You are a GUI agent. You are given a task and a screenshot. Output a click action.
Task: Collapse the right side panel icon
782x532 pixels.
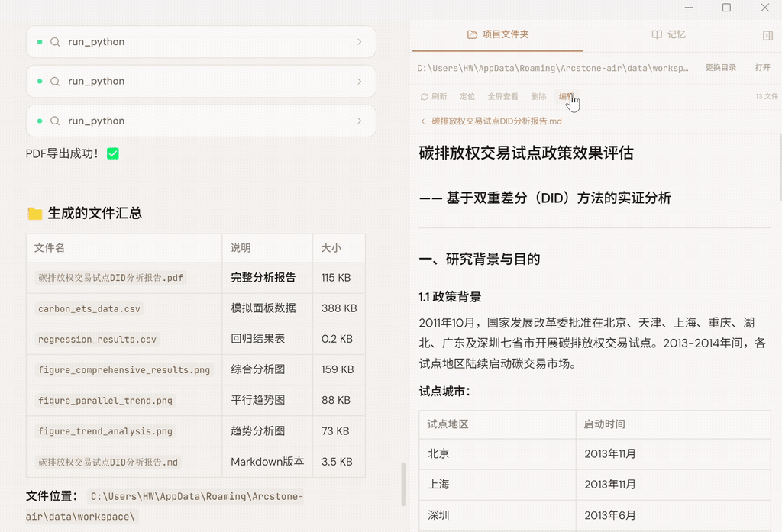click(767, 35)
